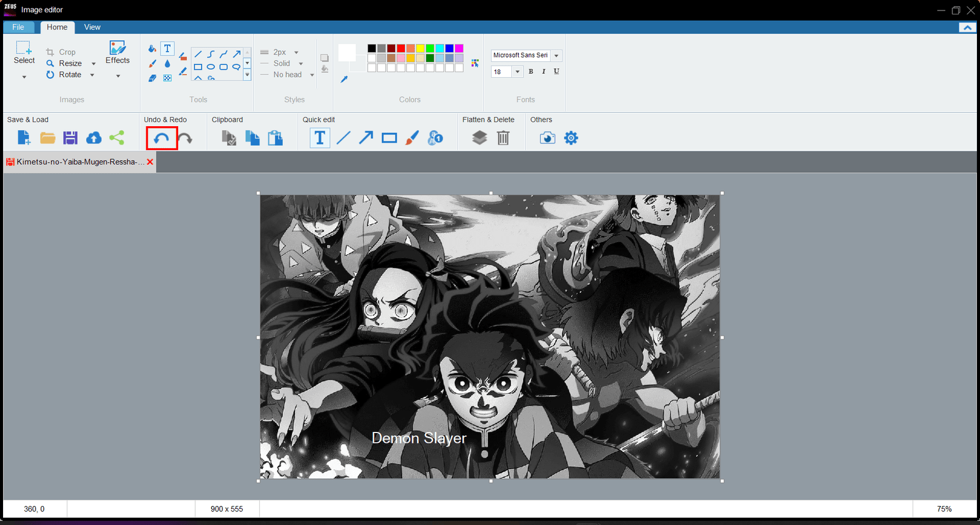Upload image to the cloud
The height and width of the screenshot is (525, 980).
click(94, 138)
